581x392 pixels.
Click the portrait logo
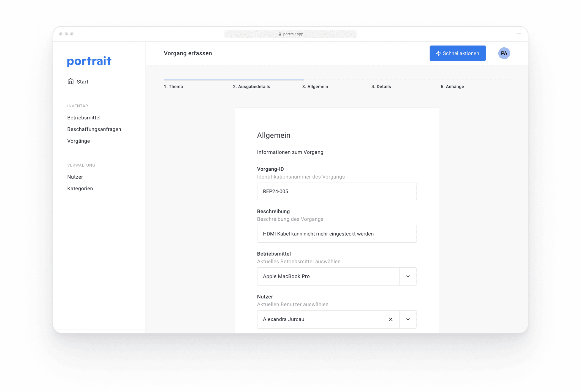coord(89,61)
